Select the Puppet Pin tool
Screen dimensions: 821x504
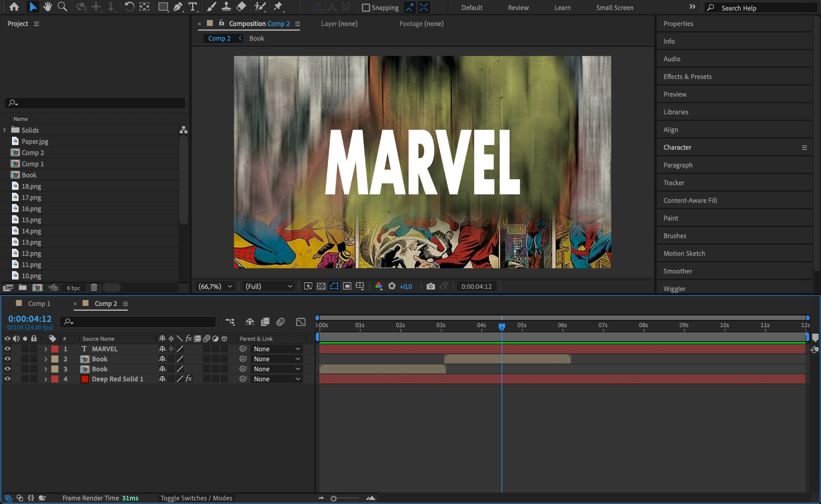278,7
